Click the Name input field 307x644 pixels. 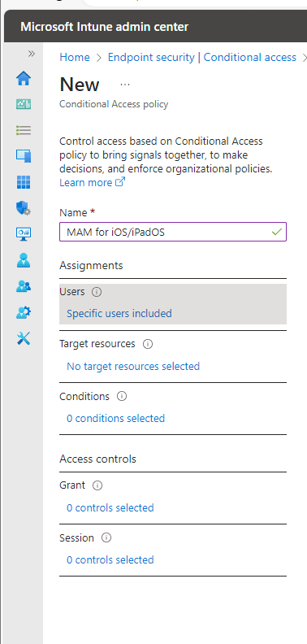coord(173,232)
